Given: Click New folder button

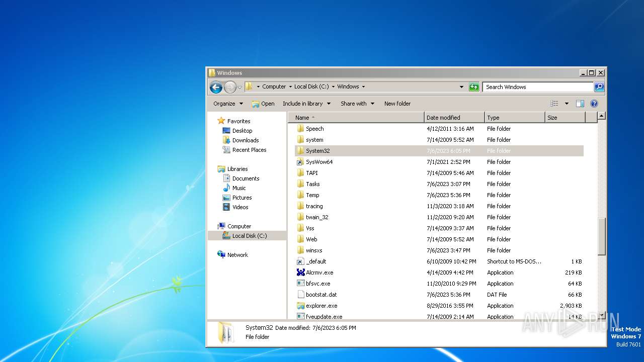Looking at the screenshot, I should tap(397, 104).
